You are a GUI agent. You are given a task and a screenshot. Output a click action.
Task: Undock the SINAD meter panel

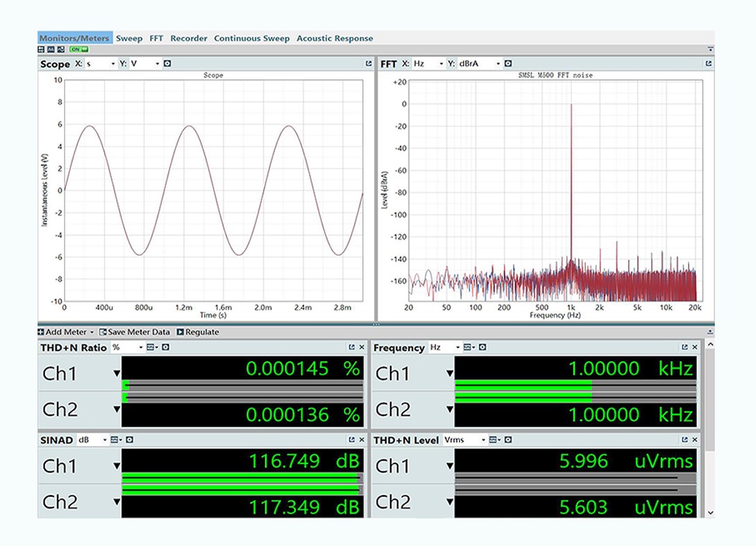pyautogui.click(x=352, y=440)
